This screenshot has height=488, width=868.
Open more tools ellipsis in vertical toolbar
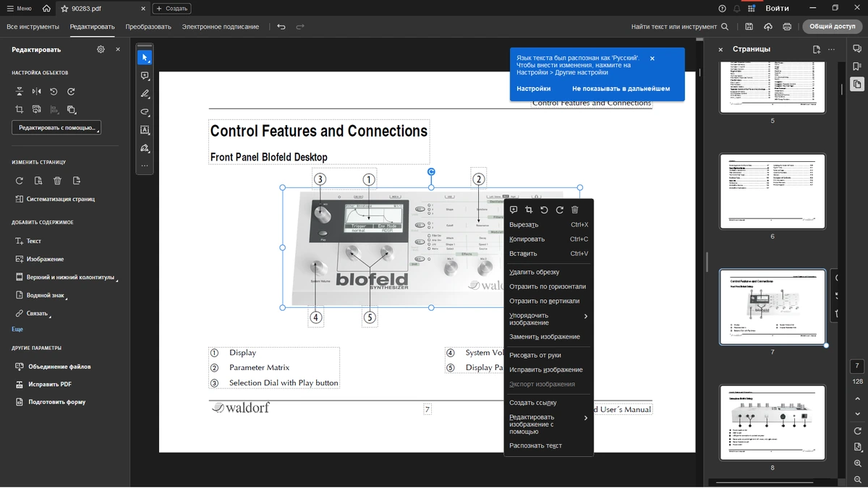(x=145, y=166)
